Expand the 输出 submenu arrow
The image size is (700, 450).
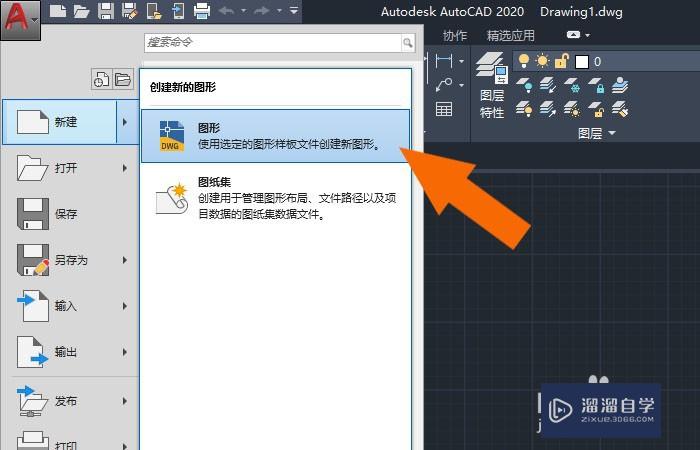tap(125, 352)
